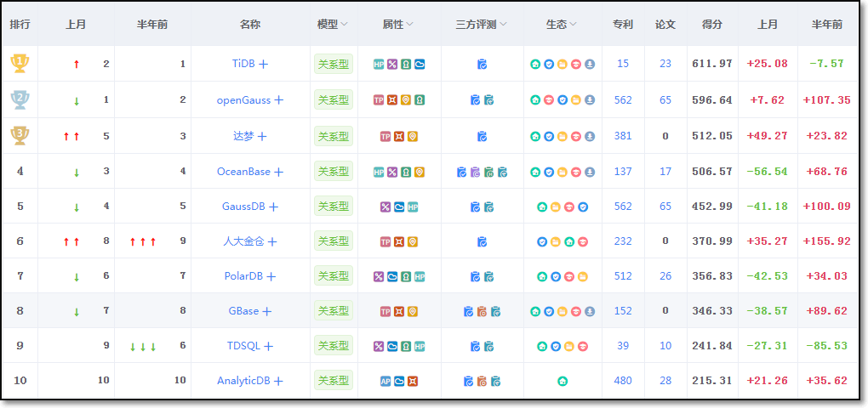Click the blue cloud attribute icon in TiDB row
This screenshot has width=868, height=408.
[420, 64]
